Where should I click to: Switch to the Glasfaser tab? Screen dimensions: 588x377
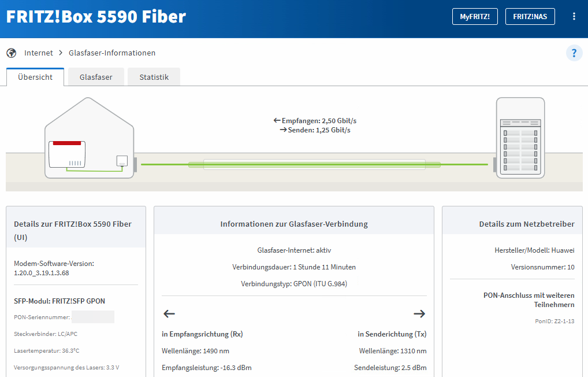(96, 77)
